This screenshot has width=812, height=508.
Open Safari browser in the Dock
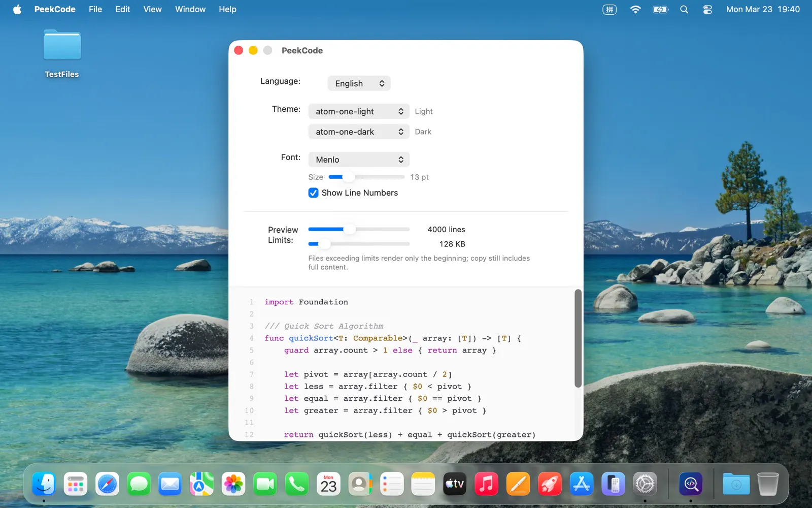[x=107, y=484]
